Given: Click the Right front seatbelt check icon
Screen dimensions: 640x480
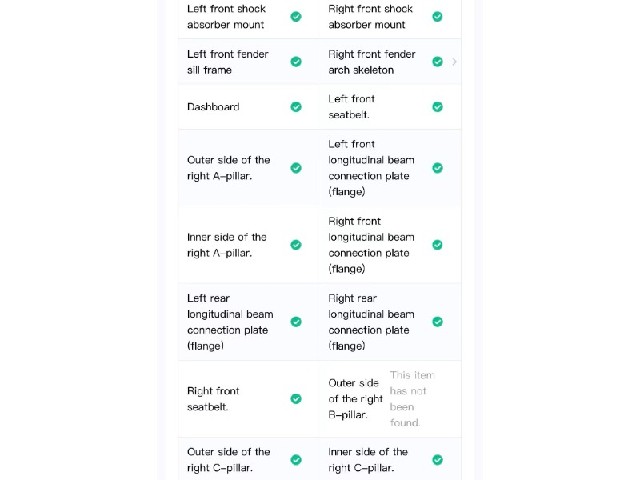Looking at the screenshot, I should [x=296, y=399].
